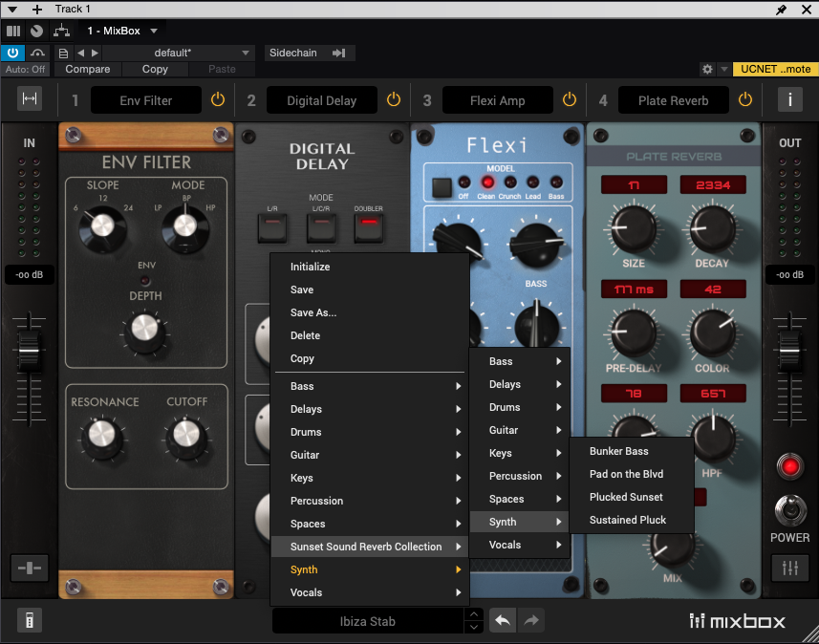Enable the L/R mode button on Digital Delay
Viewport: 819px width, 644px height.
click(x=272, y=227)
